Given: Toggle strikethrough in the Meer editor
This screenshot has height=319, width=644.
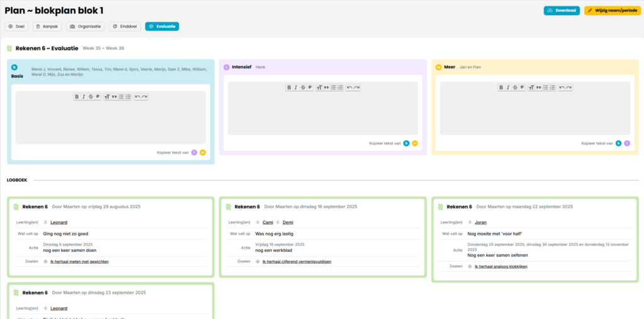Looking at the screenshot, I should click(x=514, y=87).
